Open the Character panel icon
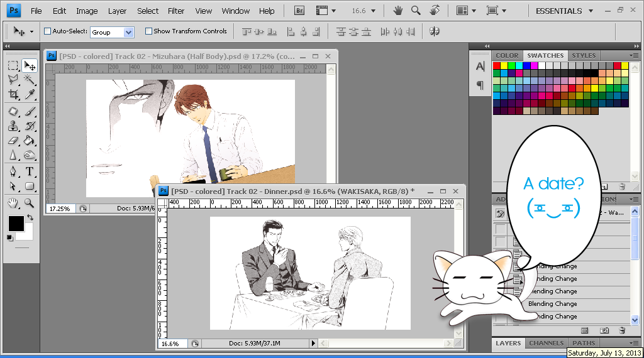The height and width of the screenshot is (358, 644). pos(480,66)
